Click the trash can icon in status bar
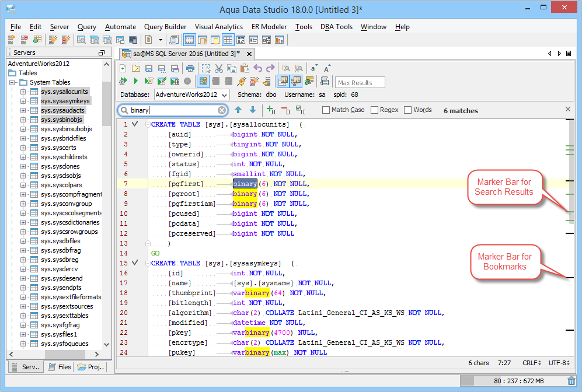This screenshot has width=582, height=392. tap(571, 381)
